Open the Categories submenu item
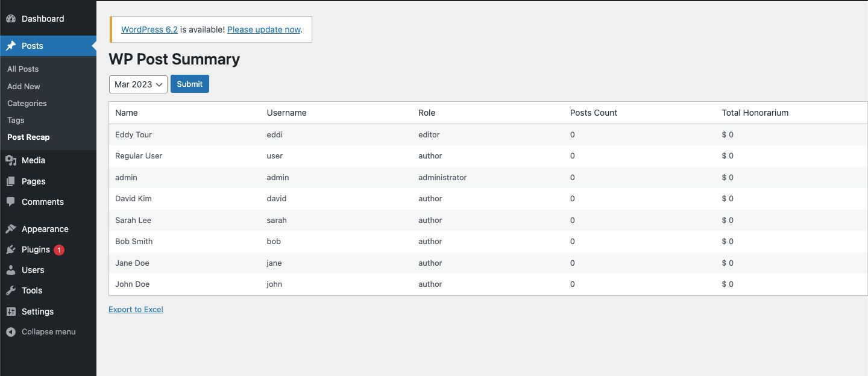This screenshot has width=868, height=376. click(27, 103)
